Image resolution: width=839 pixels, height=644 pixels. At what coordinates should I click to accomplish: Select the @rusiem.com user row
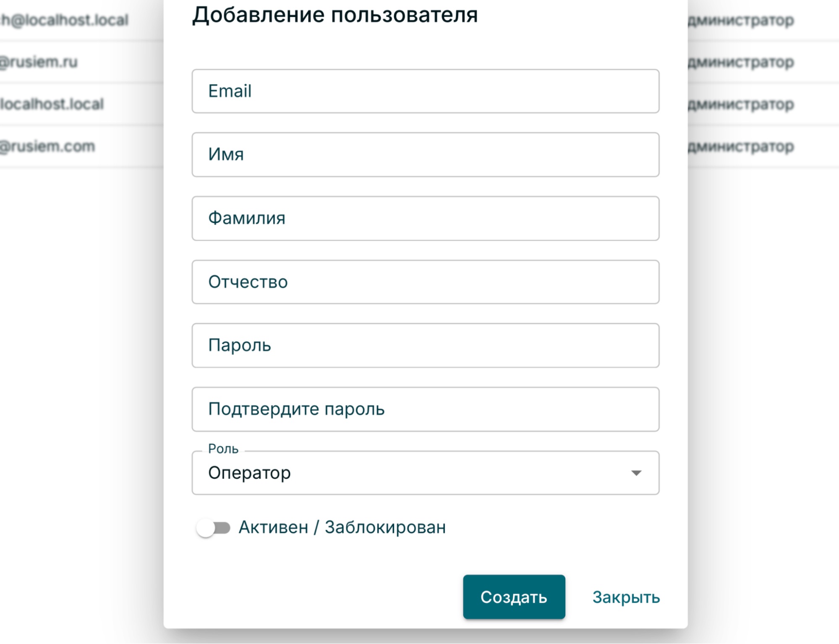click(47, 147)
